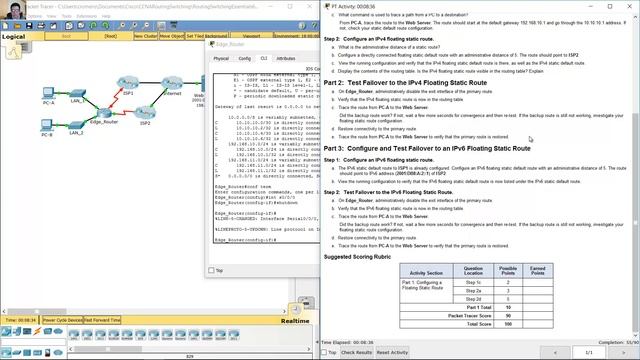Viewport: 640px width, 360px height.
Task: Toggle the Top checkbox in PT Activity window
Action: (x=324, y=352)
